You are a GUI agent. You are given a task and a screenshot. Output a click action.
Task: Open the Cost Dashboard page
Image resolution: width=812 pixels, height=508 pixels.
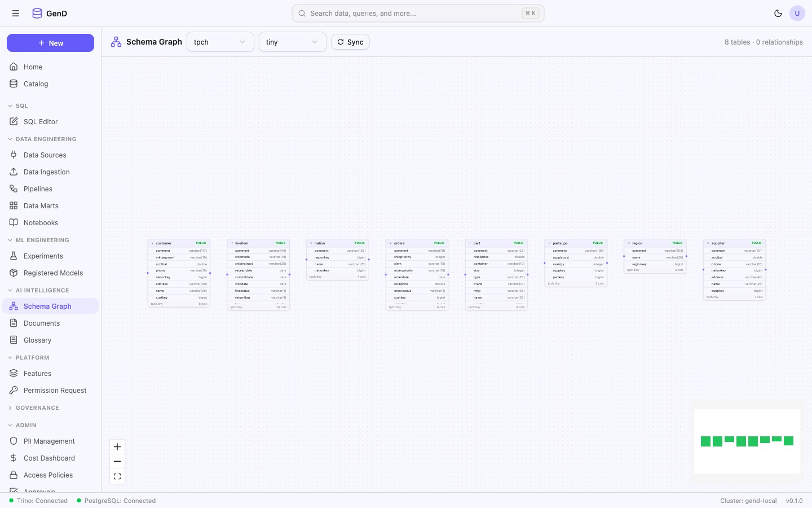click(x=49, y=458)
